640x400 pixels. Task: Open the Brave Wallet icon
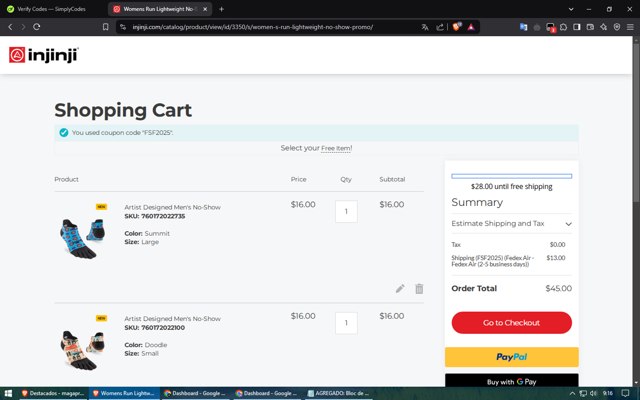pyautogui.click(x=590, y=27)
